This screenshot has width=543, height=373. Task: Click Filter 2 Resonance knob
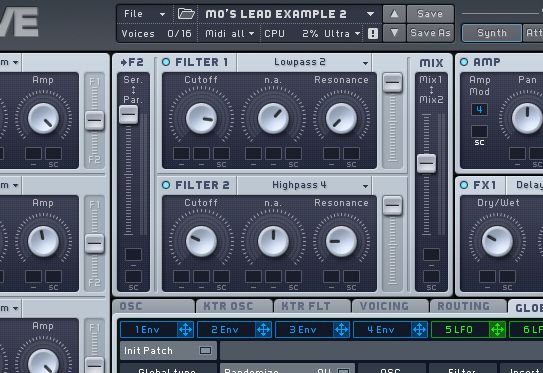(x=341, y=241)
